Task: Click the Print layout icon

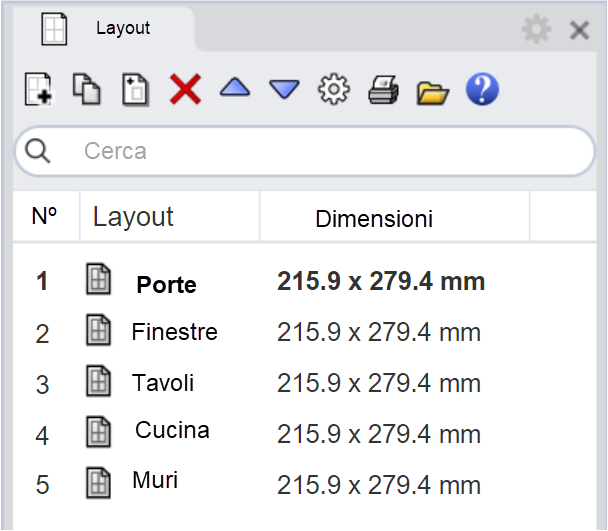Action: 383,90
